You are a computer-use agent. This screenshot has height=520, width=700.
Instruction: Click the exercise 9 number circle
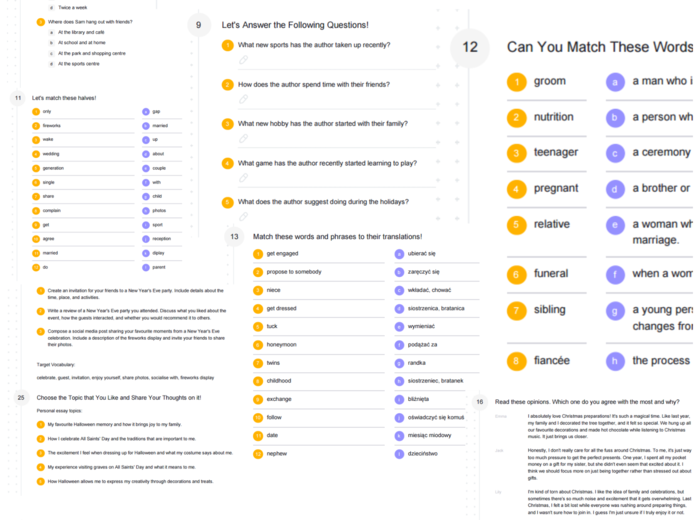coord(198,24)
